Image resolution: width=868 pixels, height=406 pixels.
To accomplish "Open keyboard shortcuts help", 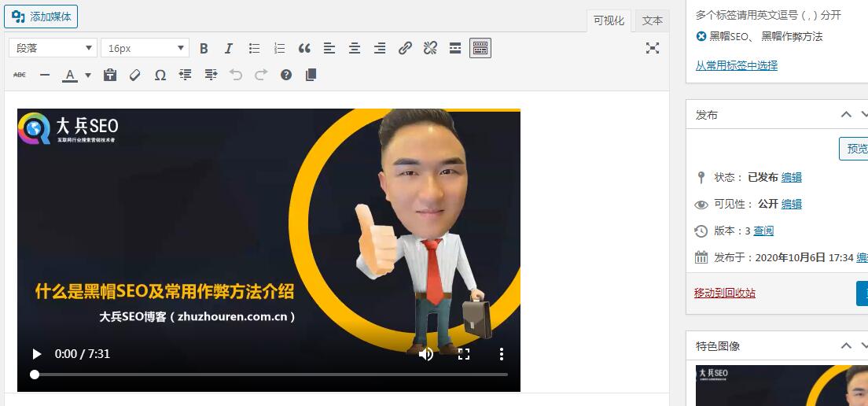I will click(285, 75).
